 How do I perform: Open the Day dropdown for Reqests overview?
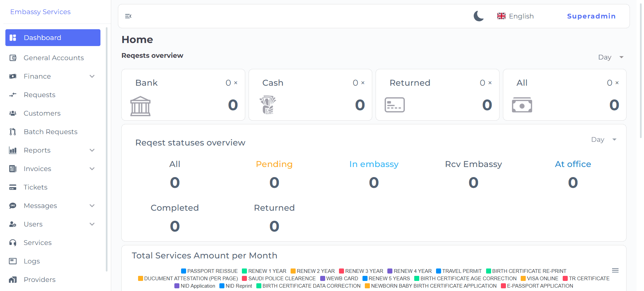(x=611, y=57)
